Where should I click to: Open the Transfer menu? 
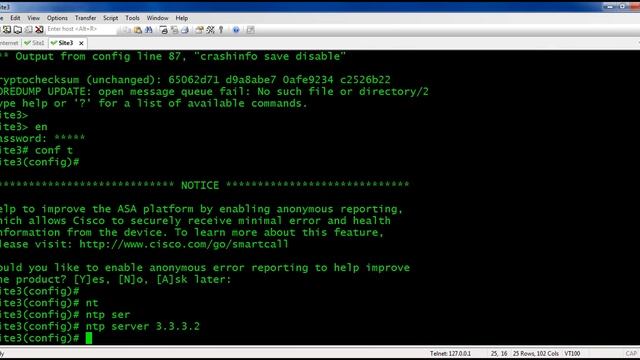(85, 18)
